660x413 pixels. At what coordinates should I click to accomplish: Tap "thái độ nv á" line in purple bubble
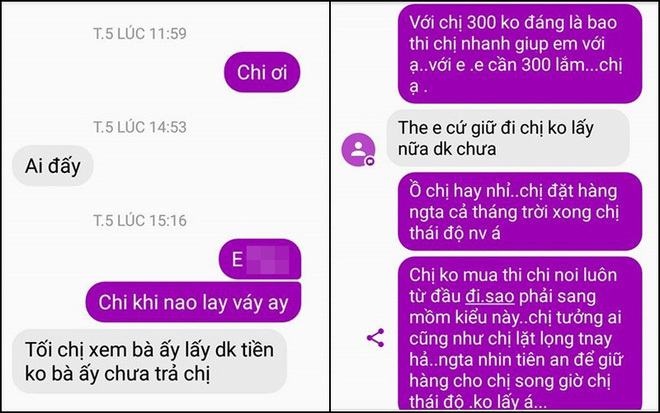click(x=455, y=233)
